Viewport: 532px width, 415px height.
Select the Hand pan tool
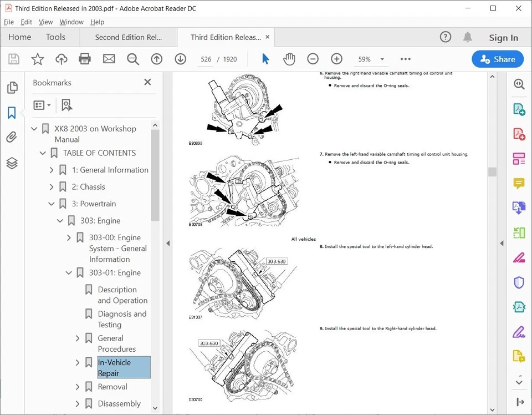289,59
